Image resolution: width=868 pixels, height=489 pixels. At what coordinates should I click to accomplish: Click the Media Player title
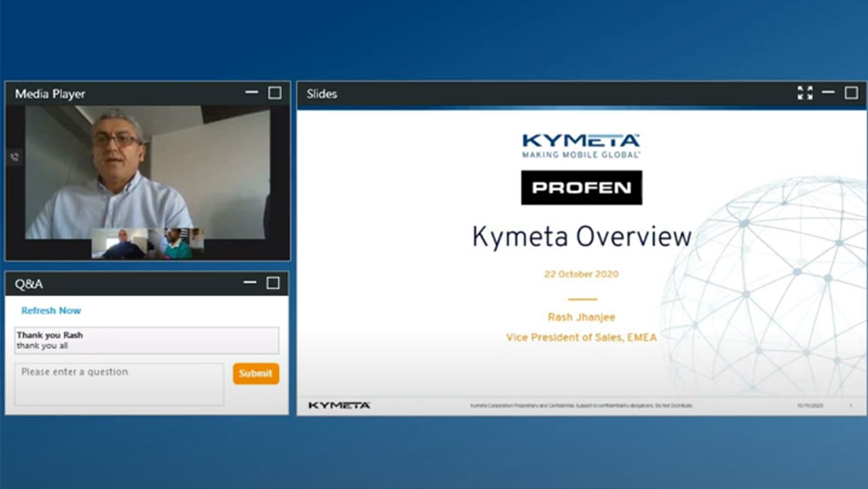tap(49, 94)
